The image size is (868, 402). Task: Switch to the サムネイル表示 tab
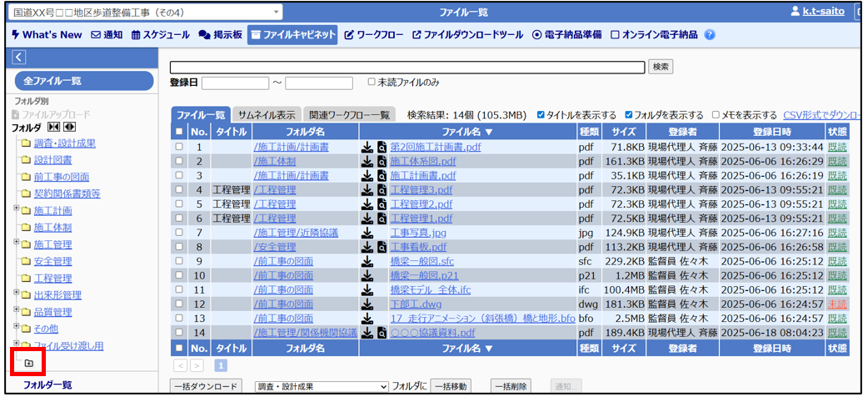click(x=267, y=115)
